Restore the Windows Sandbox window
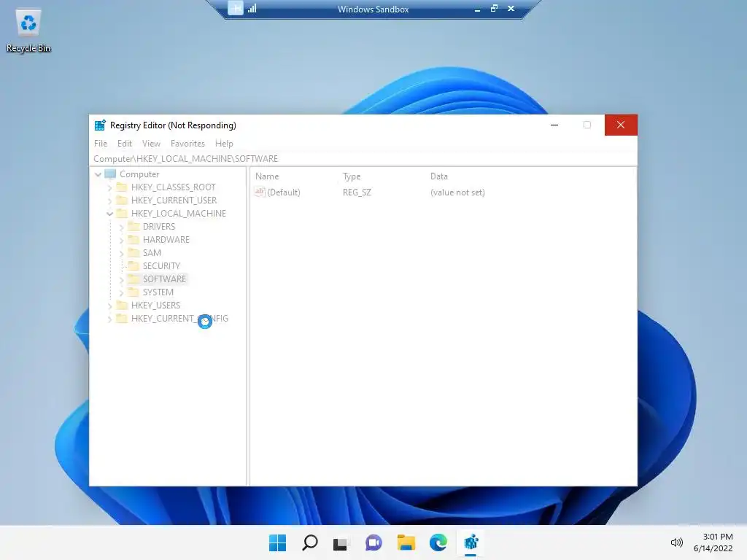Screen dimensions: 747x560 coord(494,8)
